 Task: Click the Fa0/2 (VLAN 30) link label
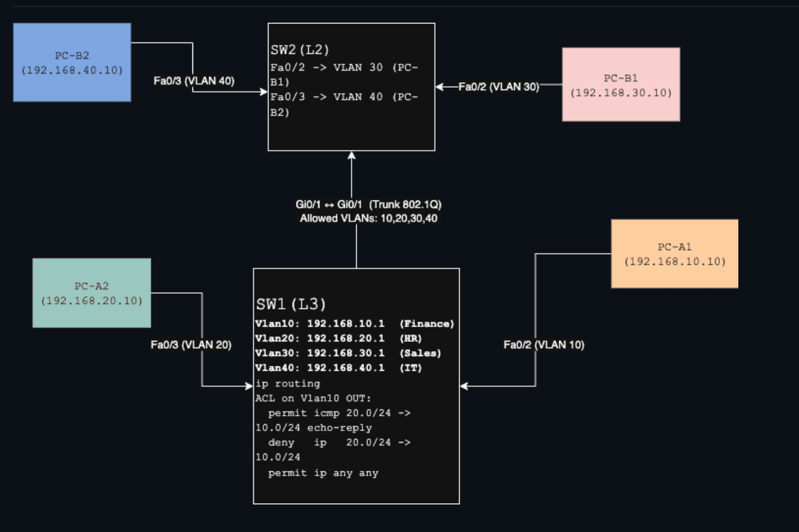(498, 88)
